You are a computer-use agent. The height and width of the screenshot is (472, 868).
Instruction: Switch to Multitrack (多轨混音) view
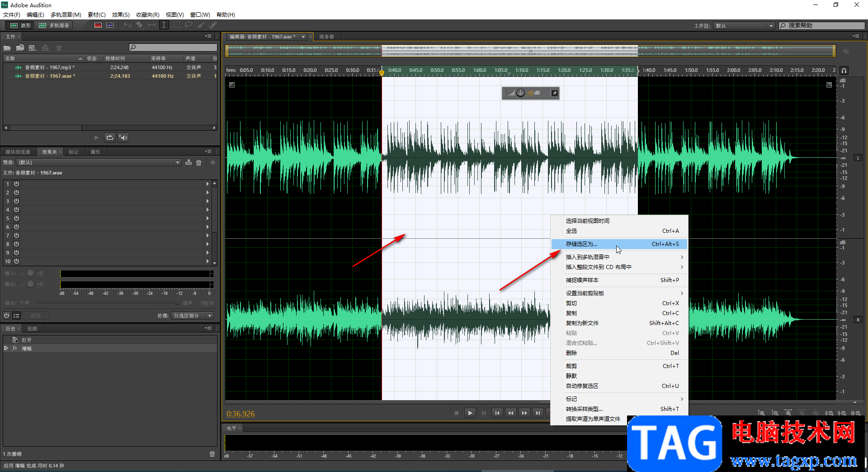[x=54, y=25]
